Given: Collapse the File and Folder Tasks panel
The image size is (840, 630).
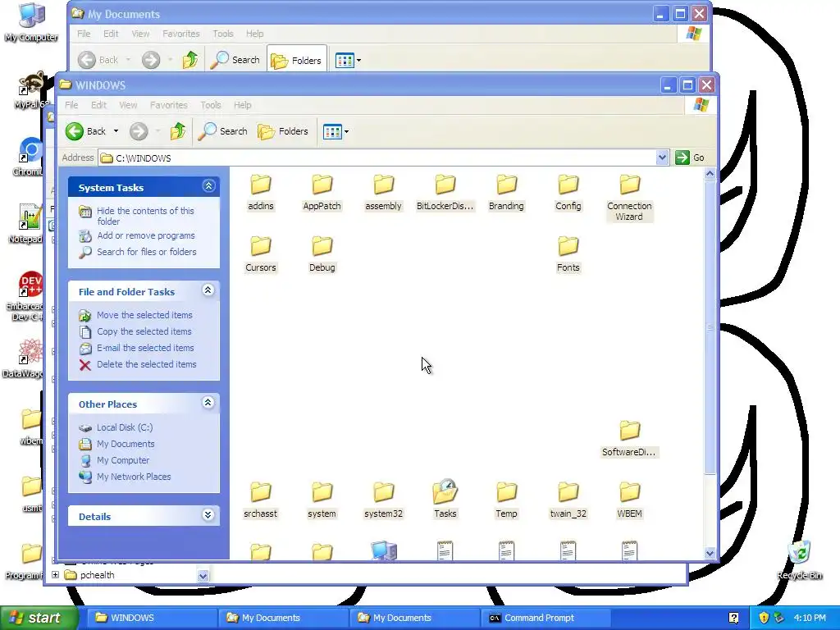Looking at the screenshot, I should 208,290.
